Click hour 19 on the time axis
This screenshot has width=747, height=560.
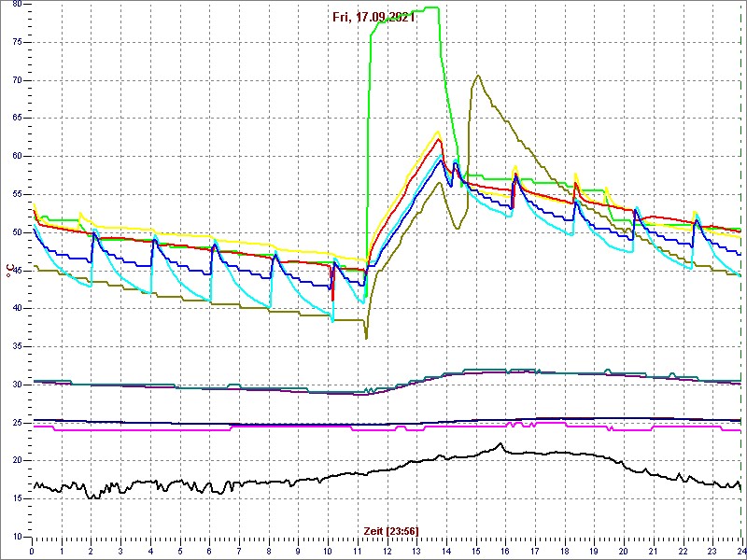click(x=594, y=551)
